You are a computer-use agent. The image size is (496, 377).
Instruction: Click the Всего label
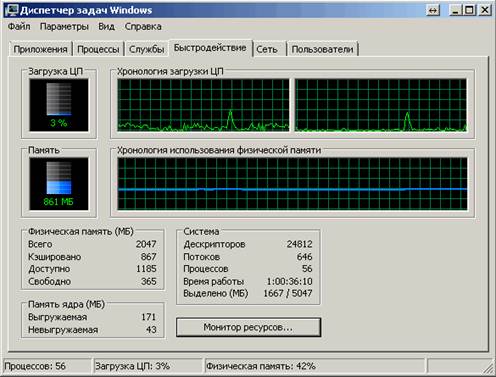(40, 244)
